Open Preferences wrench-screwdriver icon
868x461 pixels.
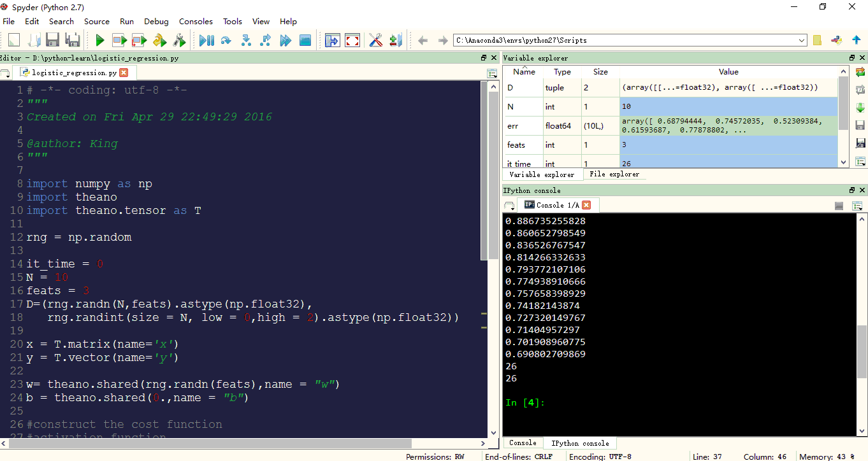pyautogui.click(x=376, y=41)
